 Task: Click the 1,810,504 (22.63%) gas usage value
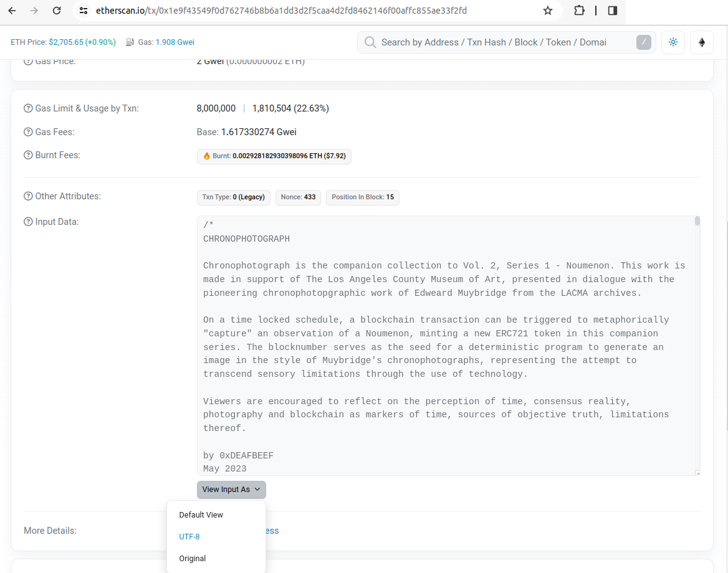(x=290, y=108)
